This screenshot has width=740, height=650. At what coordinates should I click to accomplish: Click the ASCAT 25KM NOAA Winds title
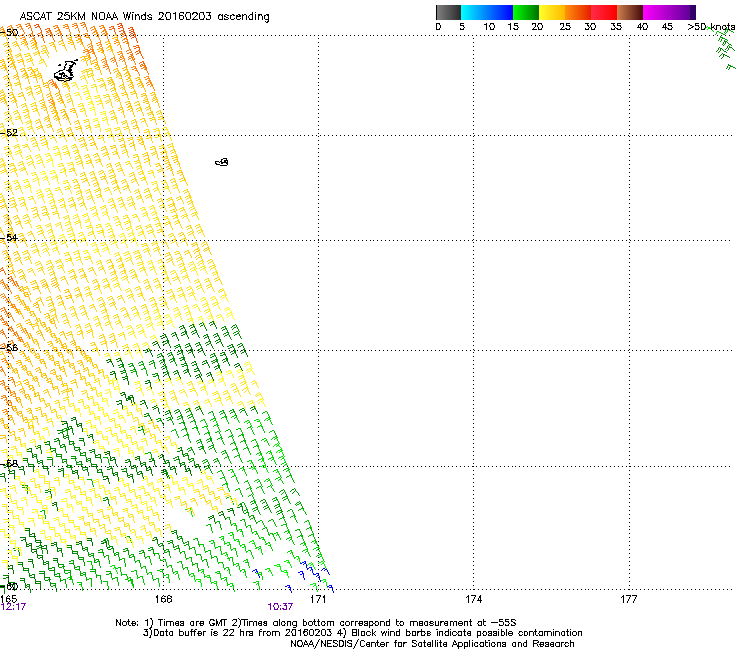click(144, 17)
